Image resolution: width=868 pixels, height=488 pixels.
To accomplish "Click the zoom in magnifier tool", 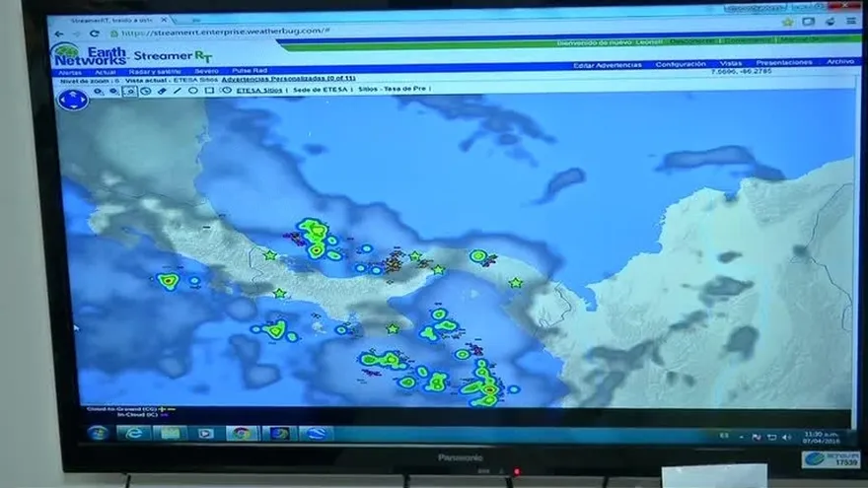I will pos(98,92).
